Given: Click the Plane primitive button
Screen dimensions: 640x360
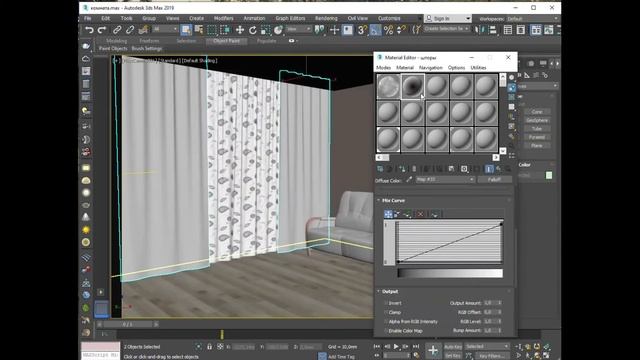Looking at the screenshot, I should click(537, 146).
